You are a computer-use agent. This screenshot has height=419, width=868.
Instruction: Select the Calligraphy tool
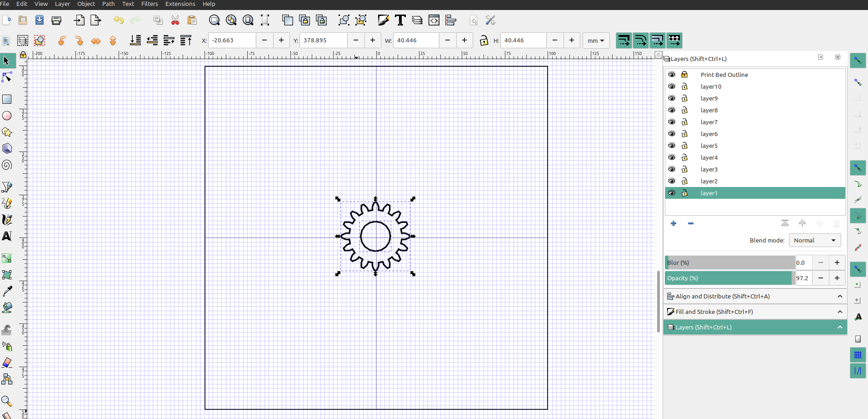(7, 220)
